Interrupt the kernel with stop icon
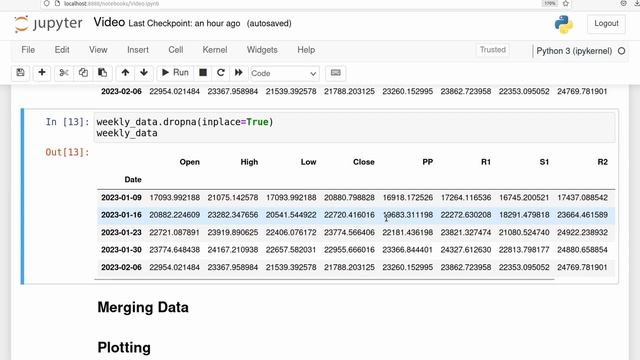This screenshot has height=360, width=640. 203,73
